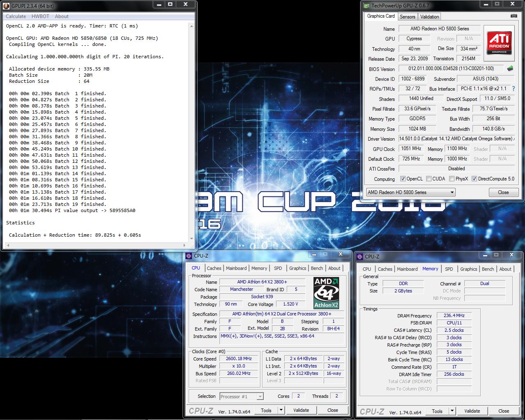Viewport: 525px width, 420px height.
Task: Open the HWBOT menu in GPUPI
Action: [x=40, y=16]
